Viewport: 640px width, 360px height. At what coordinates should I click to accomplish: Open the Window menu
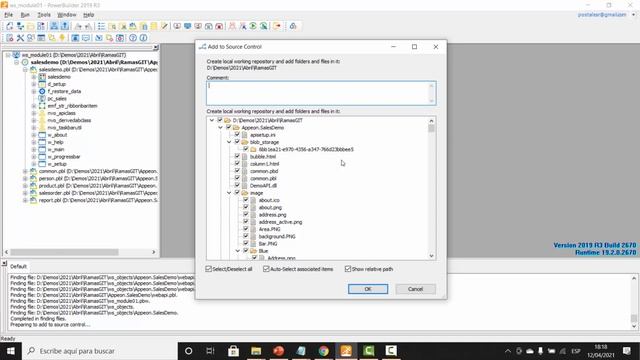pos(67,15)
